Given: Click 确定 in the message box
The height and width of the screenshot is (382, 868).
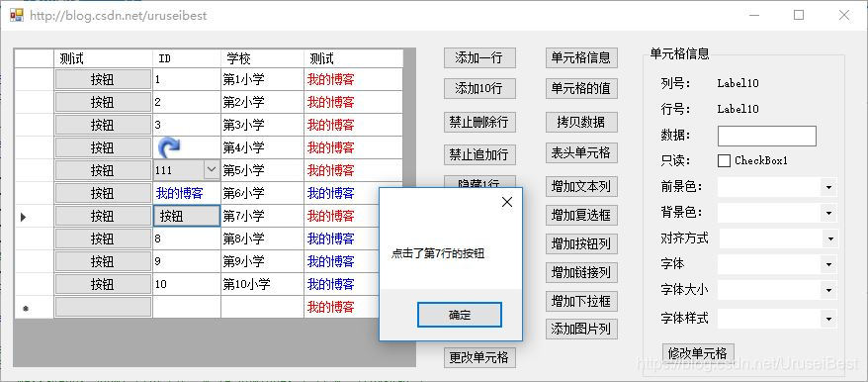Looking at the screenshot, I should tap(460, 315).
